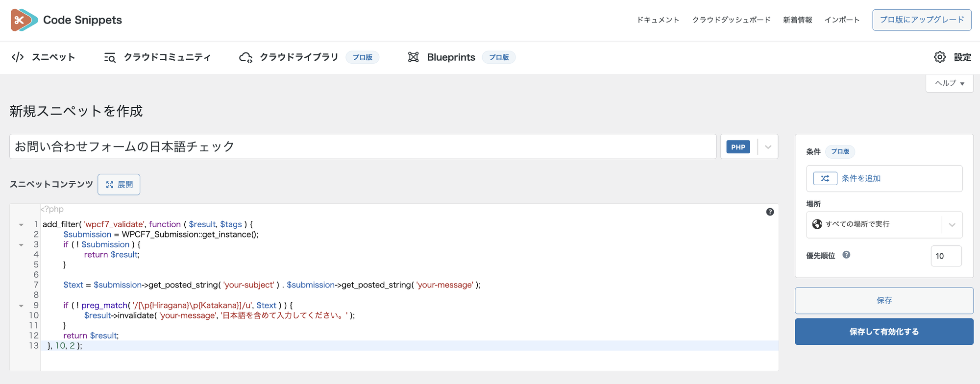The height and width of the screenshot is (384, 980).
Task: Open the すべての場所で実行 location dropdown
Action: [x=884, y=225]
